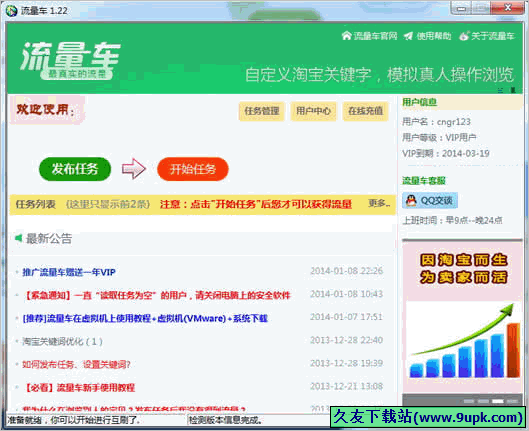Click the app icon in title bar
This screenshot has height=431, width=529.
pos(11,10)
